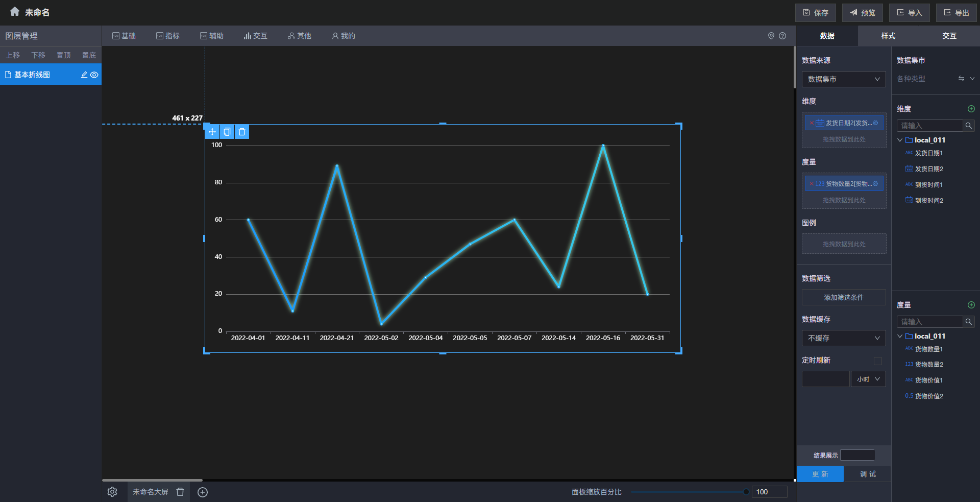Collapse the local_011 folder under 维度
Image resolution: width=980 pixels, height=502 pixels.
coord(900,140)
